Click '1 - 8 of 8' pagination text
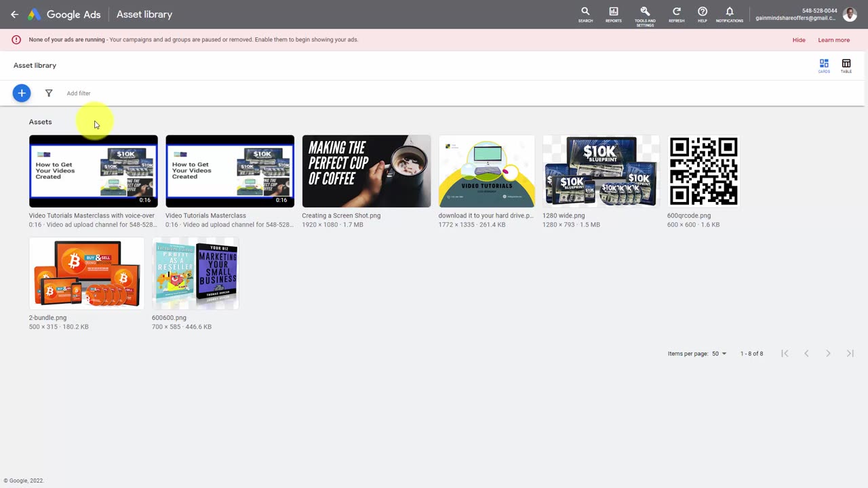The image size is (868, 488). 751,354
